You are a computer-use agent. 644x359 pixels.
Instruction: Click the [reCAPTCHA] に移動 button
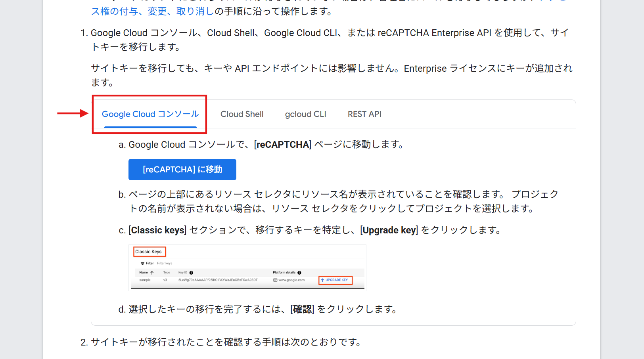[182, 170]
